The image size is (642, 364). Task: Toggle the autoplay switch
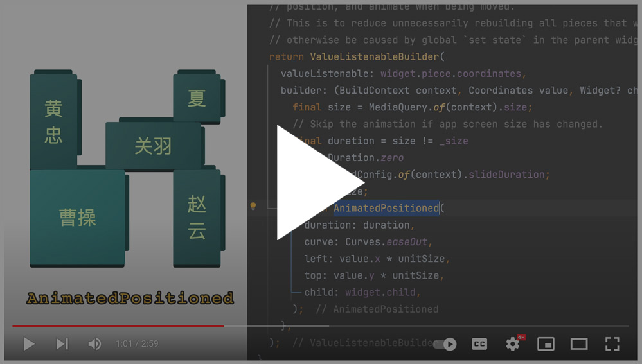[445, 344]
